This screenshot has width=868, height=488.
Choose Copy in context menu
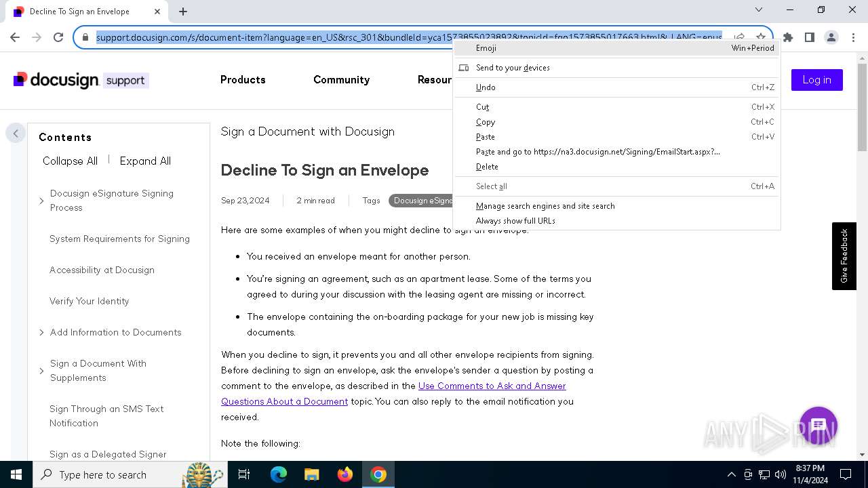[616, 122]
